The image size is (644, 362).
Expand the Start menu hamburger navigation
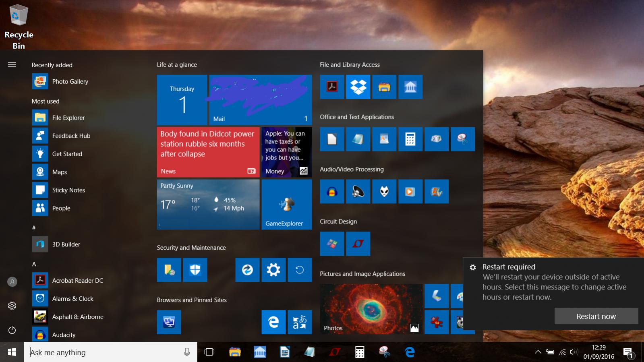12,64
